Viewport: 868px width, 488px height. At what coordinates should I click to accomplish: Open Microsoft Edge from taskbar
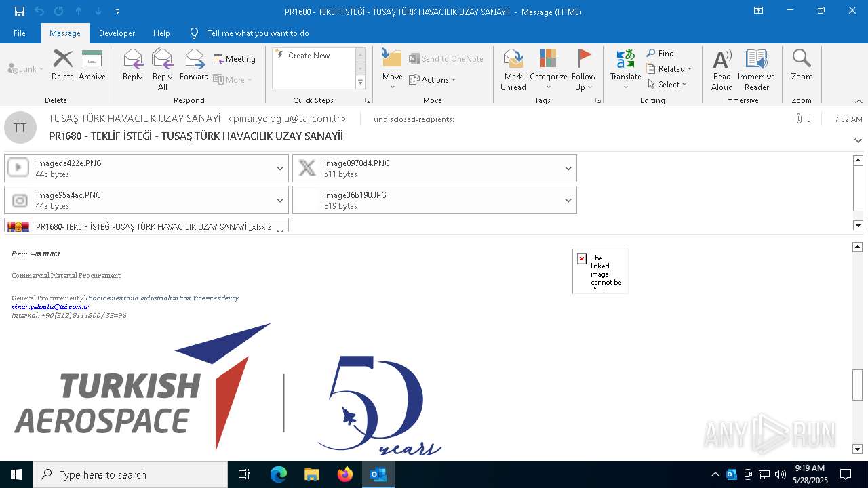(x=279, y=474)
